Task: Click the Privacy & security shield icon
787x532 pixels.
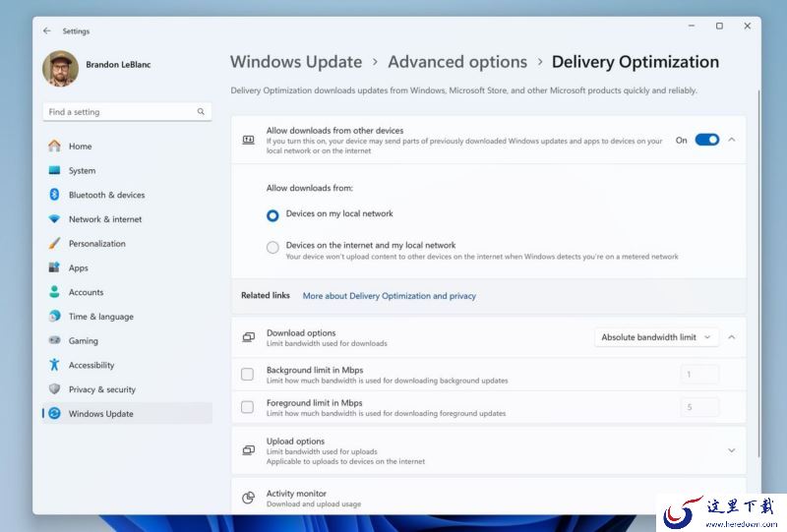Action: point(54,389)
